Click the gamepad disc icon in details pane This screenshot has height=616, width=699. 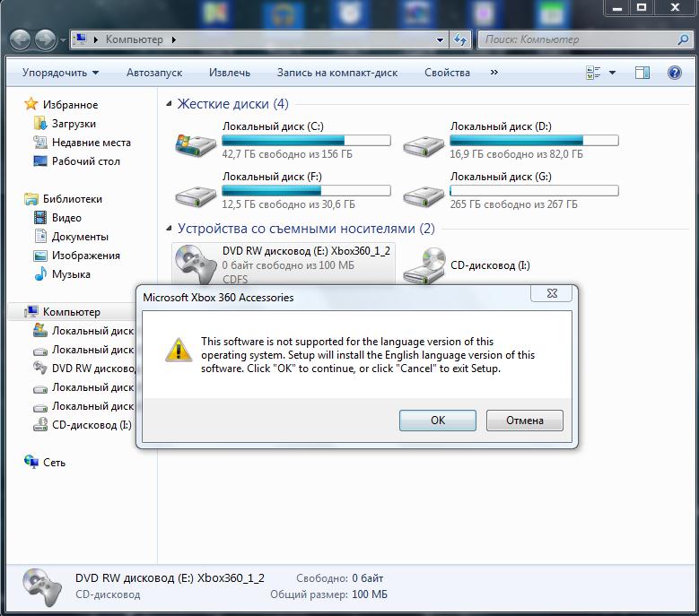click(x=42, y=587)
